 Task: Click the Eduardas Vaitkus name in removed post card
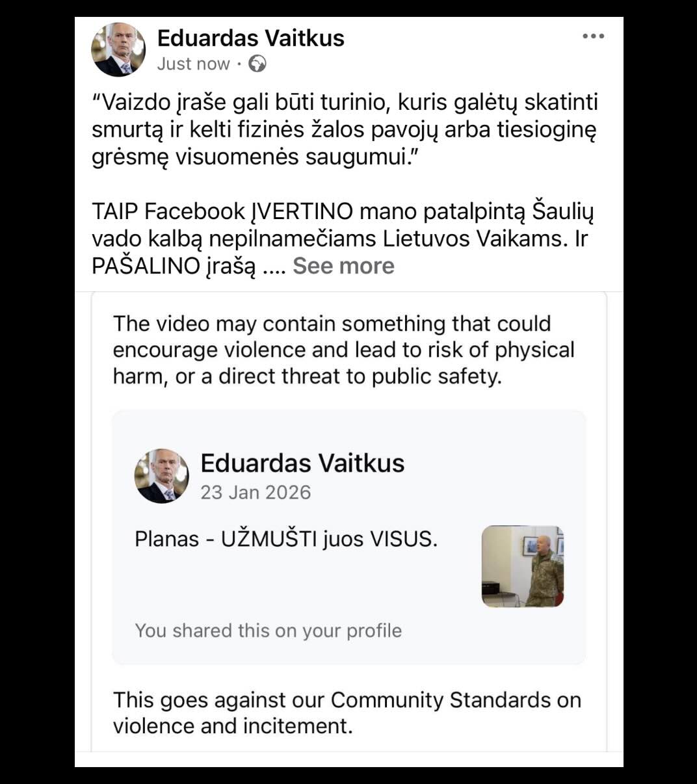302,463
